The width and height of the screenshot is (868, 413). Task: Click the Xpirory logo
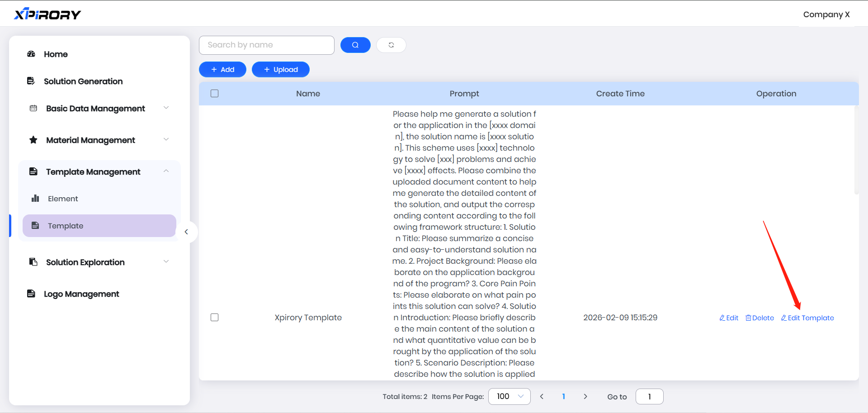pyautogui.click(x=47, y=14)
